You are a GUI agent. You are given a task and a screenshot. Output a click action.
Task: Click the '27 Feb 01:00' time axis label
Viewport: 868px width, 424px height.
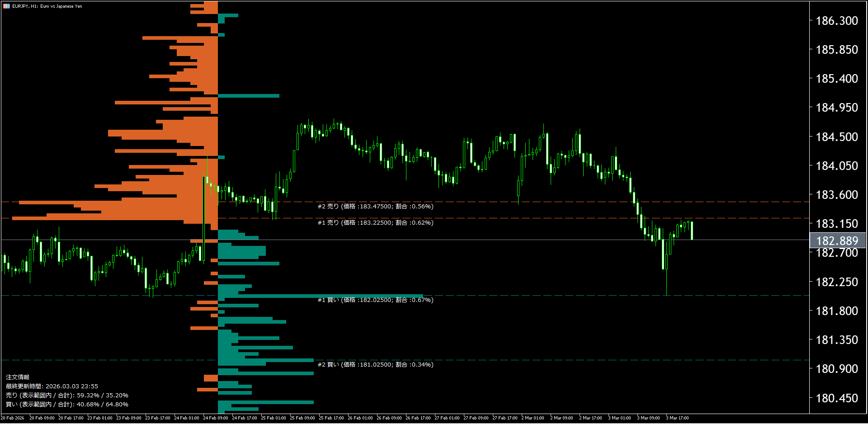pos(447,418)
